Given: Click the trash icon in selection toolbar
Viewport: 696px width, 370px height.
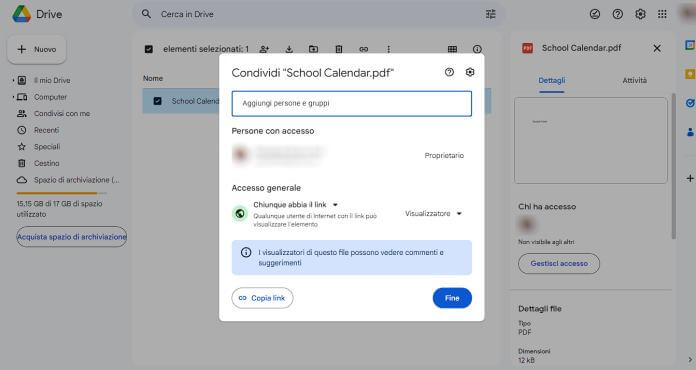Looking at the screenshot, I should pyautogui.click(x=339, y=49).
